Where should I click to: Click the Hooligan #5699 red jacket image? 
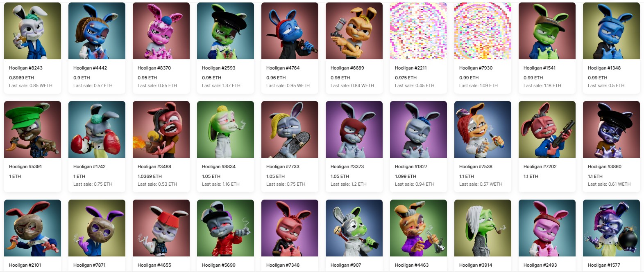pos(225,228)
